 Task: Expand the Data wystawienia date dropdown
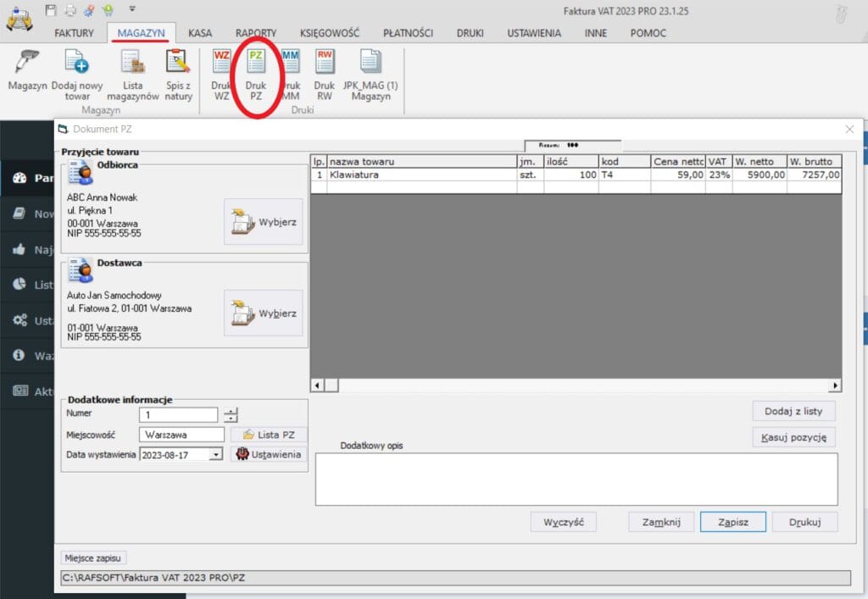(216, 454)
